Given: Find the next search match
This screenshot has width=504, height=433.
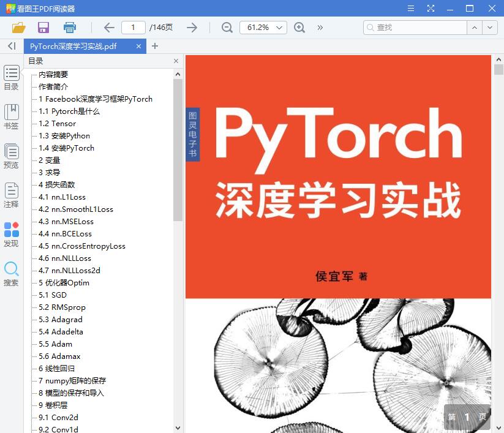Looking at the screenshot, I should click(490, 28).
